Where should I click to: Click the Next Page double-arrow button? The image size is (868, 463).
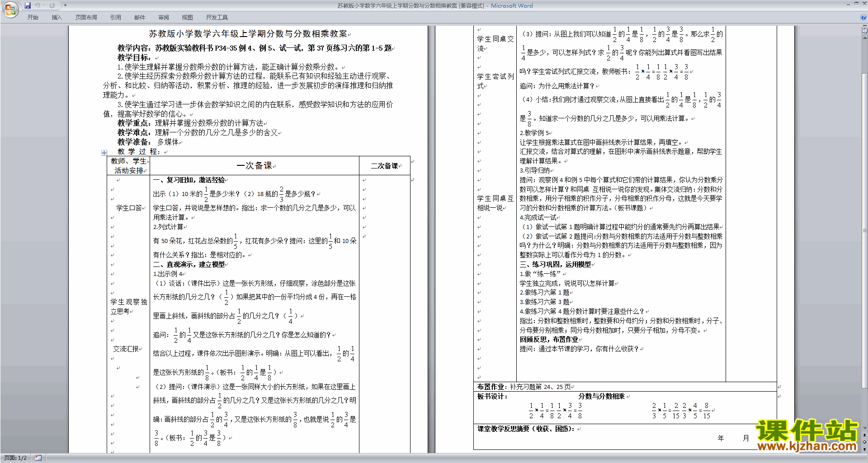coord(865,449)
